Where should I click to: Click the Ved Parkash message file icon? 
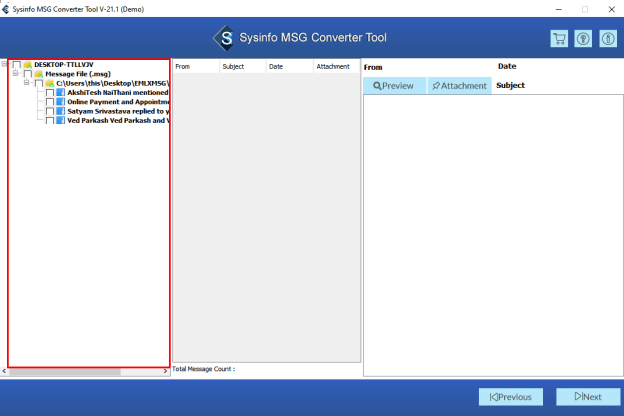(61, 120)
